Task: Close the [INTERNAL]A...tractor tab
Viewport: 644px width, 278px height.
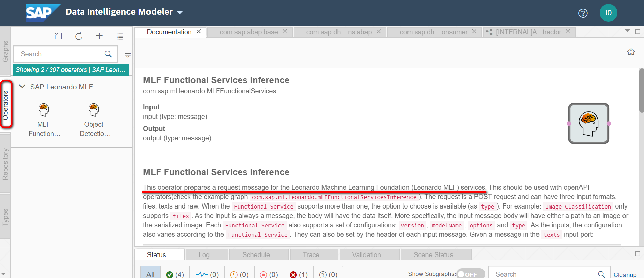Action: coord(568,31)
